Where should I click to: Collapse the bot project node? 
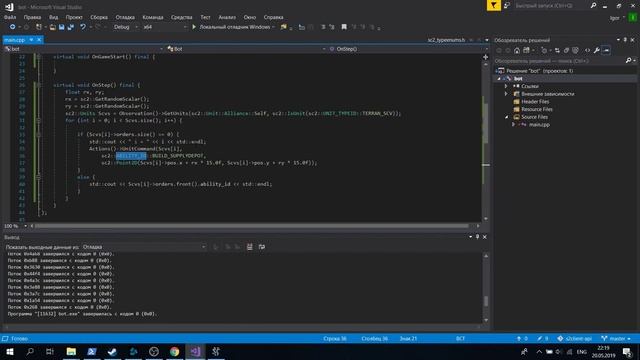click(x=499, y=79)
